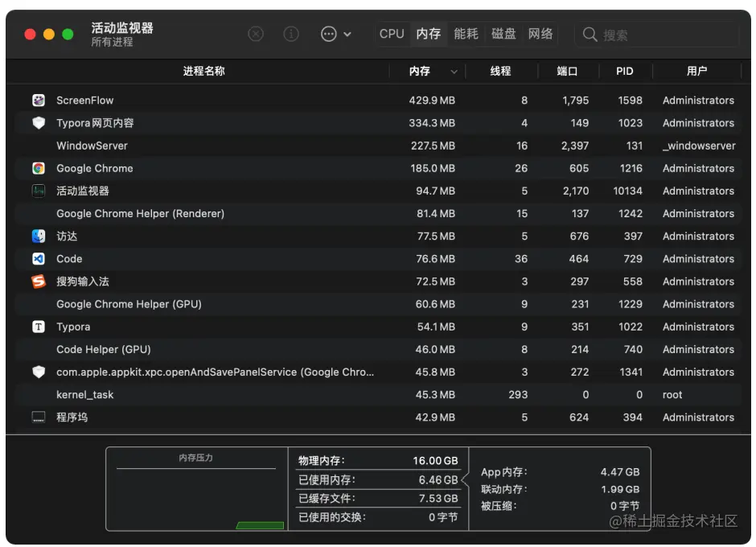Select the 内存 tab
756x547 pixels.
point(429,34)
